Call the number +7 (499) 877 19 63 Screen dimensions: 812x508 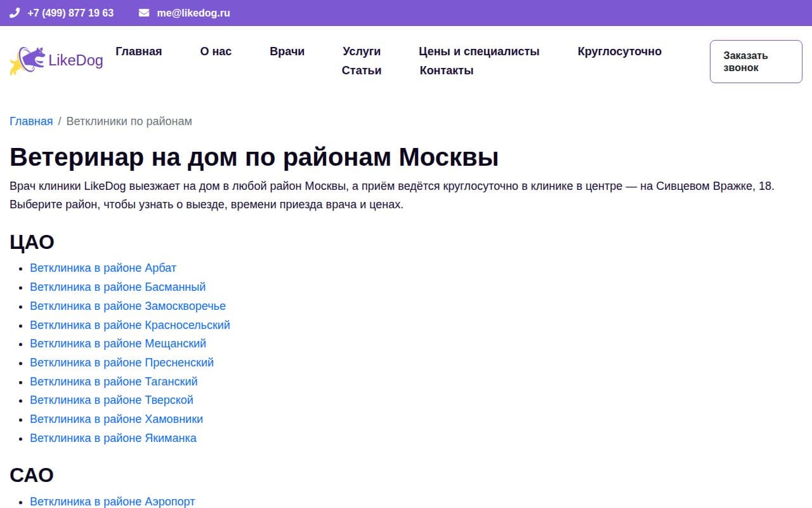tap(70, 13)
